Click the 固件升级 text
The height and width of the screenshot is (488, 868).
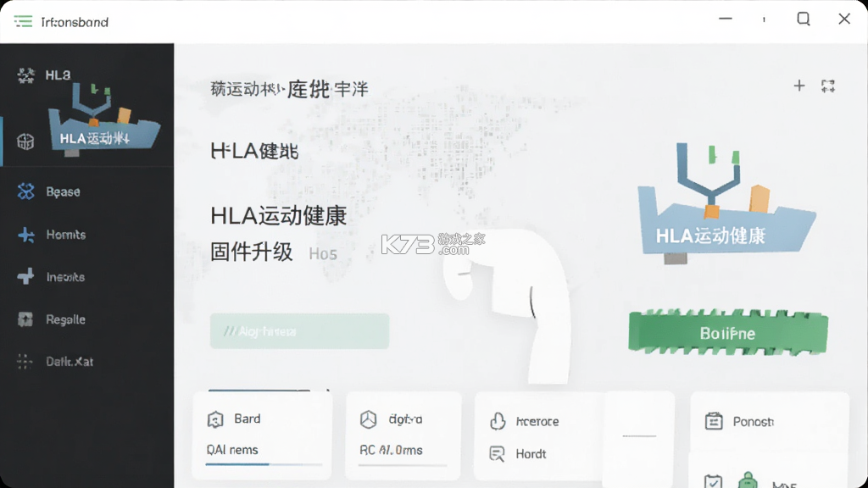(251, 252)
